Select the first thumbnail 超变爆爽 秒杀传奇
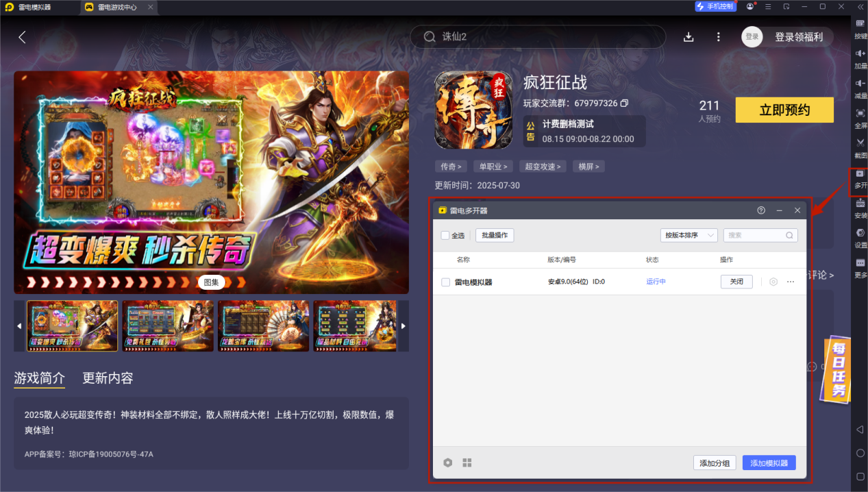Screen dimensions: 868x492 click(x=72, y=326)
